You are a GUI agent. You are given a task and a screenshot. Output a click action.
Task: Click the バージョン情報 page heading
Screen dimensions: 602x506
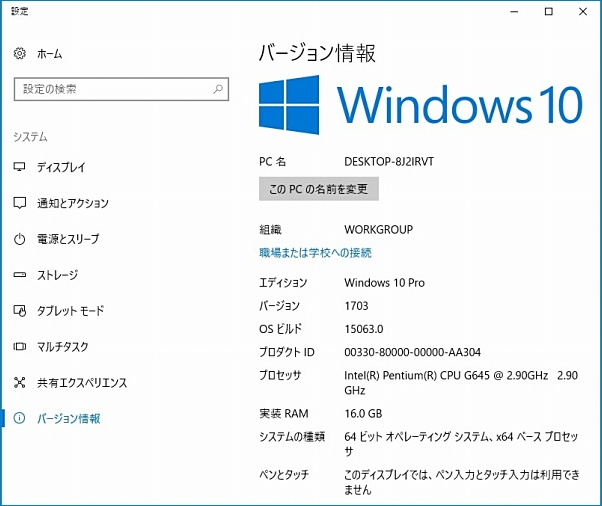click(317, 53)
